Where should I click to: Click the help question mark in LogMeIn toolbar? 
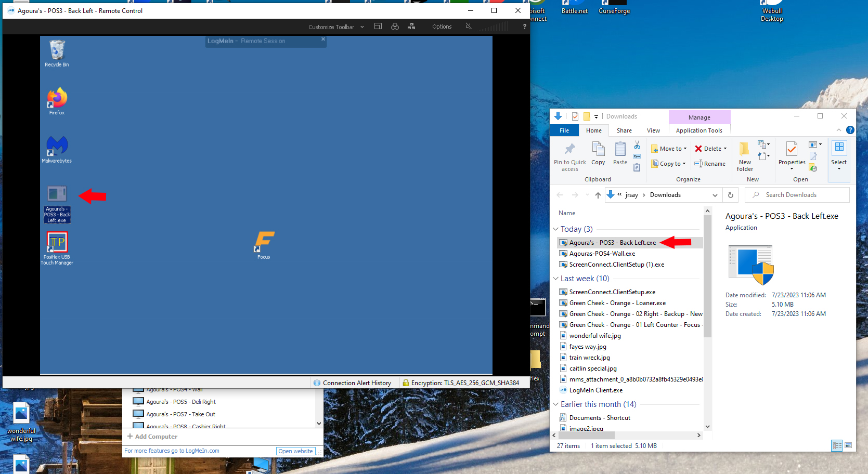(x=524, y=27)
